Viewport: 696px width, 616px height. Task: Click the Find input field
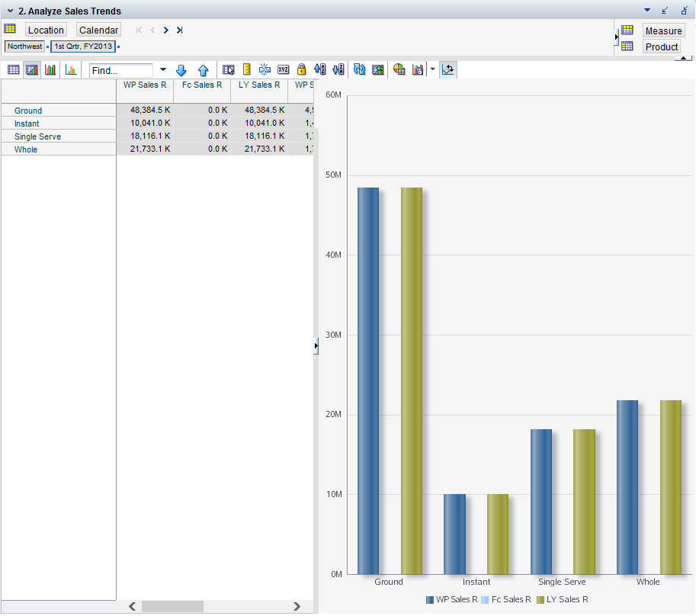(x=120, y=70)
